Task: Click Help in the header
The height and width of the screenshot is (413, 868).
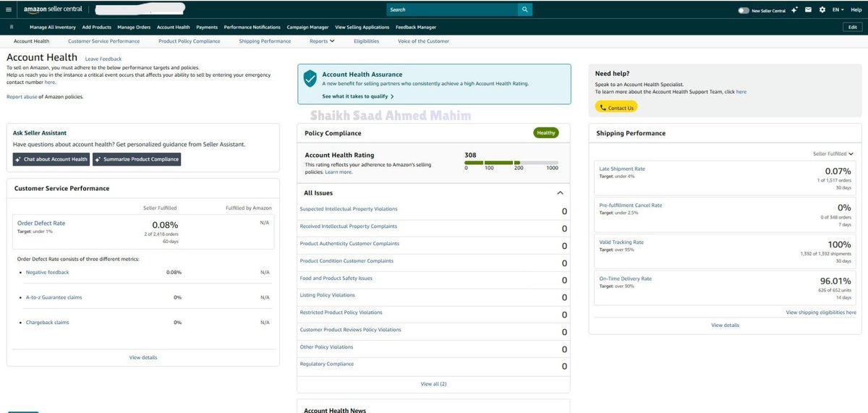Action: tap(856, 10)
